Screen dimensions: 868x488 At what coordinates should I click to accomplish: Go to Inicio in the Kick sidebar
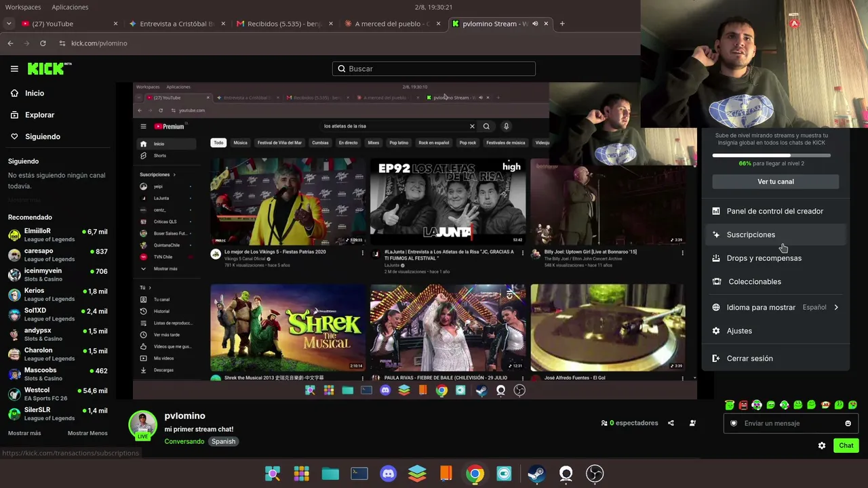coord(35,93)
